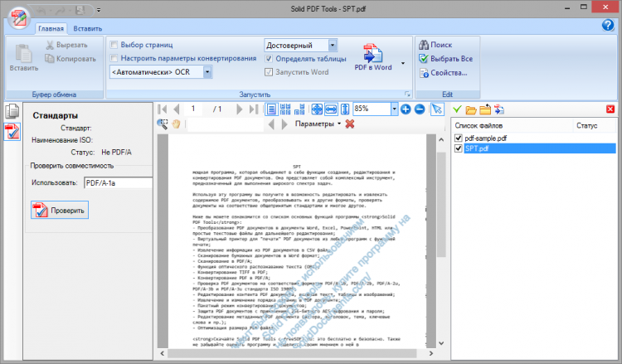Open the Достоверный mode dropdown
Image resolution: width=622 pixels, height=364 pixels.
(x=333, y=46)
